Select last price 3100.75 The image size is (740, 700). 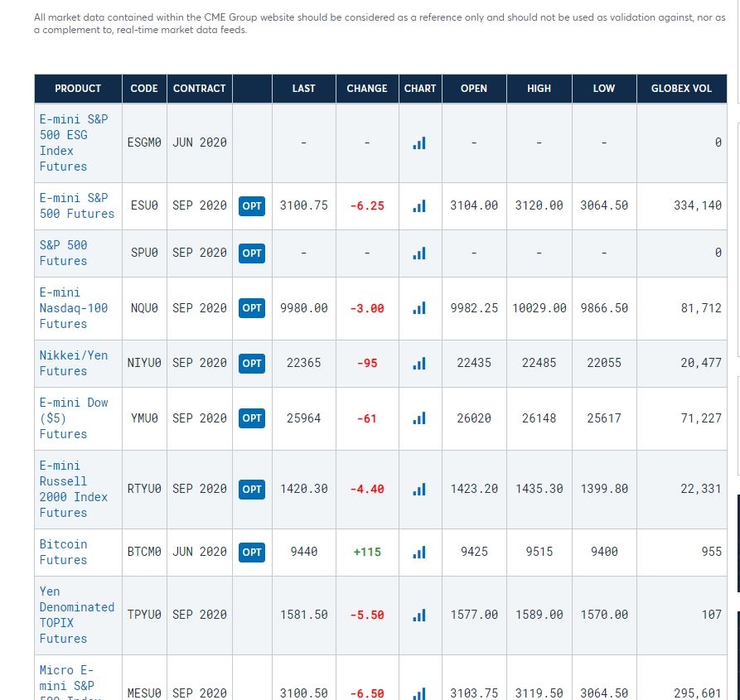pyautogui.click(x=303, y=205)
